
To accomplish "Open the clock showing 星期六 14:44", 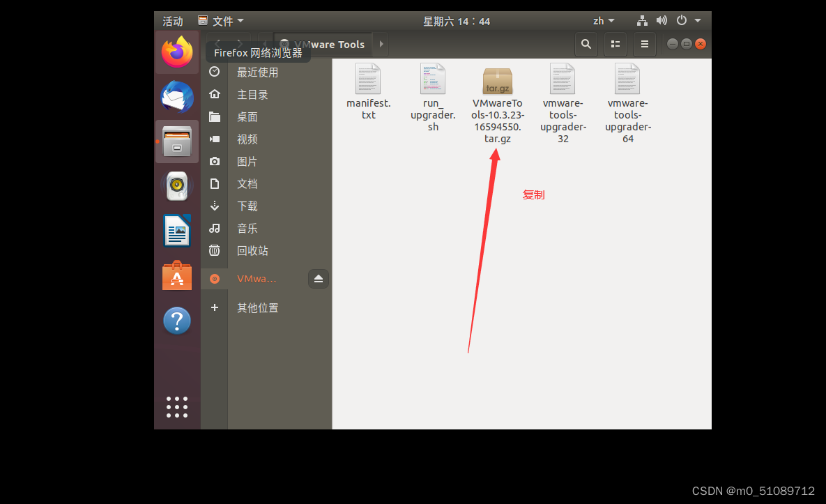I will point(456,21).
